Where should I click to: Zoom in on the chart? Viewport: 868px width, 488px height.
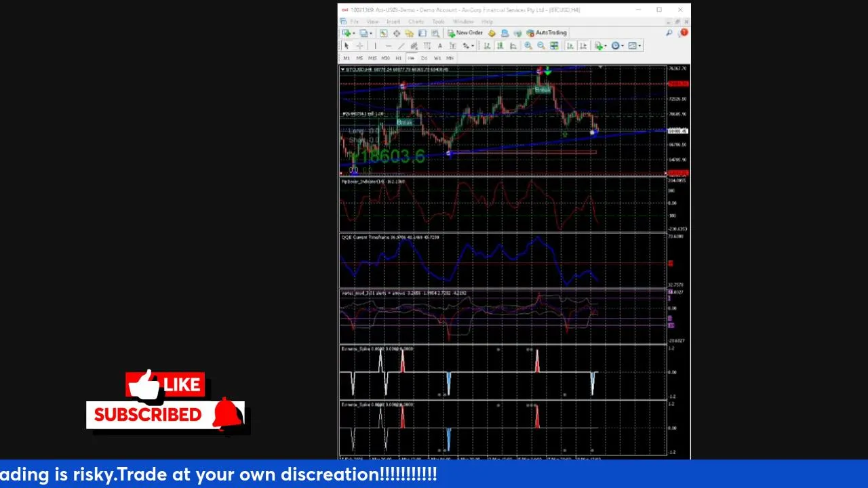[528, 45]
